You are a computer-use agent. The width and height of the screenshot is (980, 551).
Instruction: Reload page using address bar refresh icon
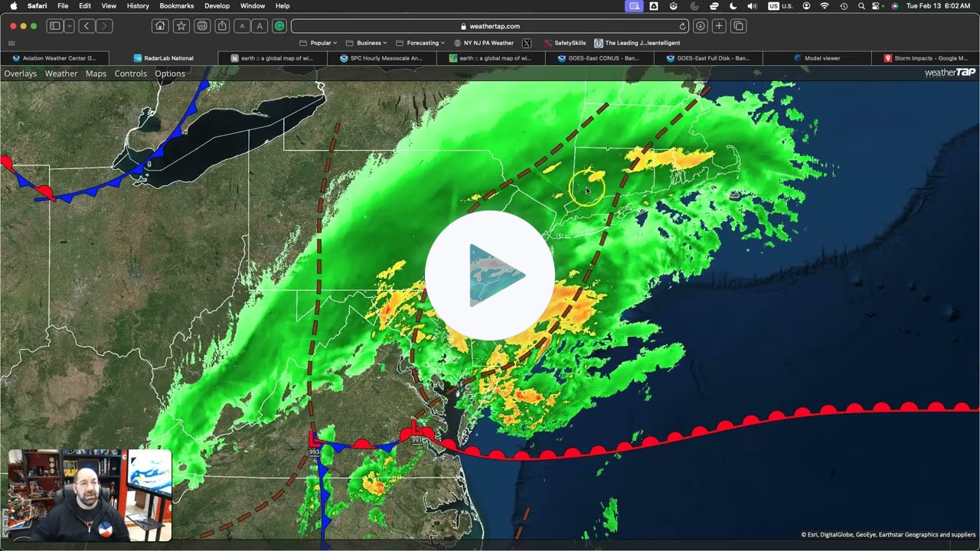pos(682,26)
